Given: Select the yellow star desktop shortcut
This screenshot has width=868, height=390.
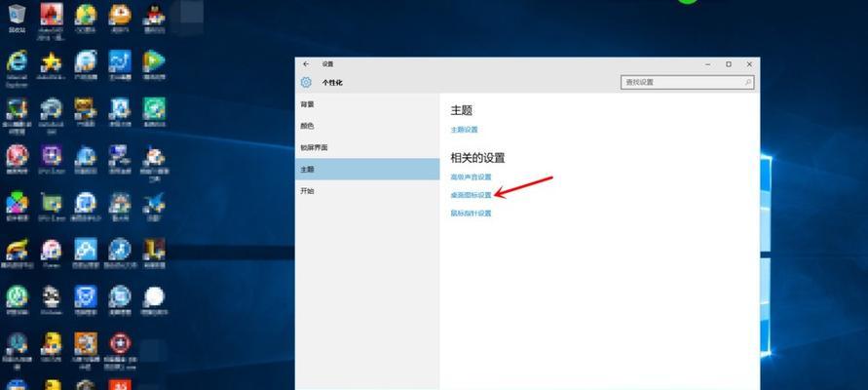Looking at the screenshot, I should tap(52, 61).
